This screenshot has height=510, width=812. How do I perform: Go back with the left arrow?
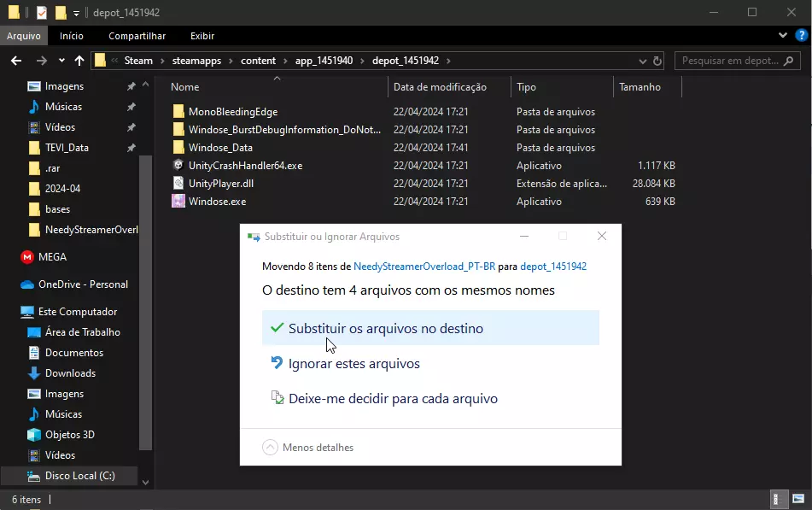16,61
